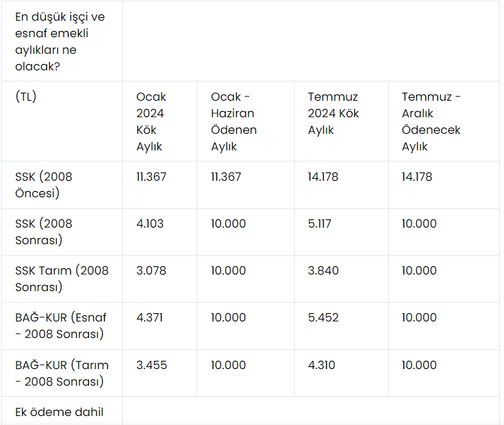Click the 3.840 value cell

(x=323, y=270)
